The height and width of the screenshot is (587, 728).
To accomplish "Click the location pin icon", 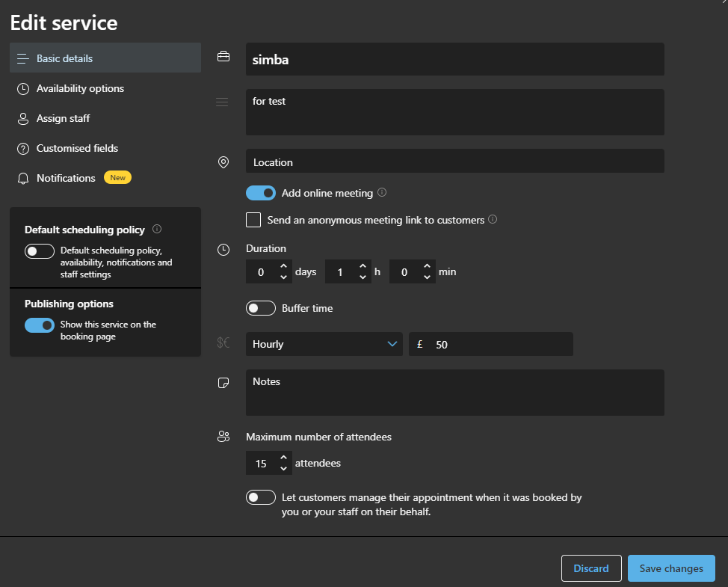I will (223, 162).
